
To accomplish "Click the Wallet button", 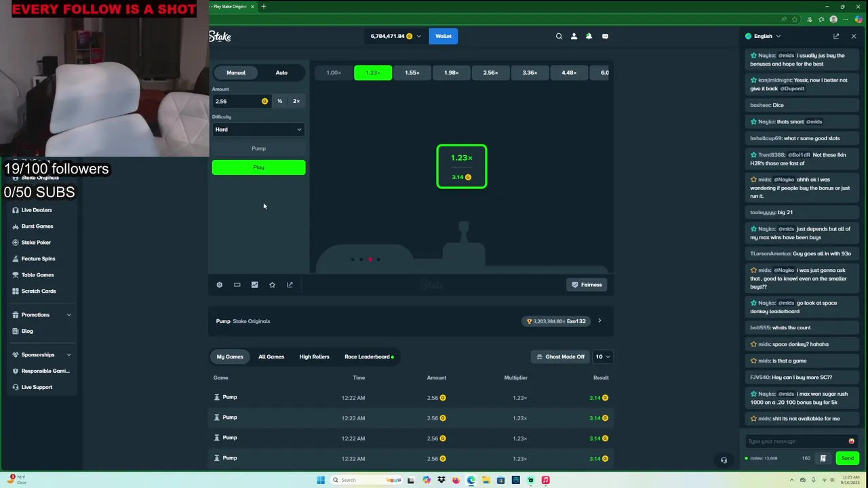I will point(443,36).
